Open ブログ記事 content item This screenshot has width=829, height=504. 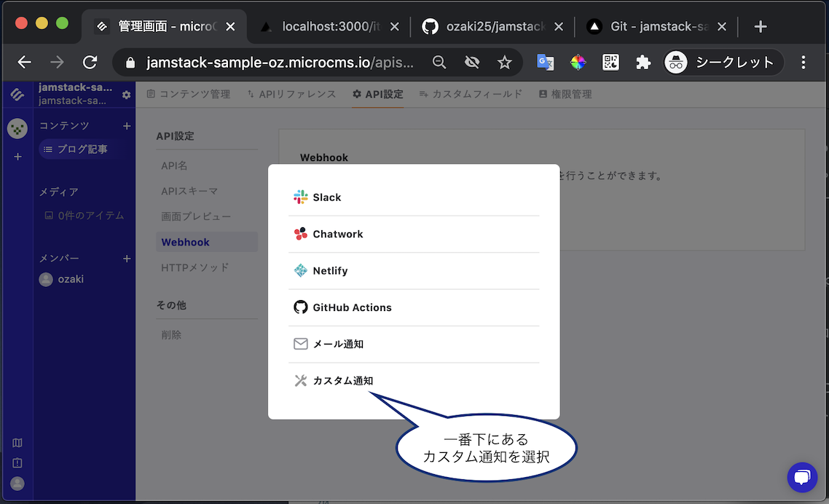coord(84,149)
